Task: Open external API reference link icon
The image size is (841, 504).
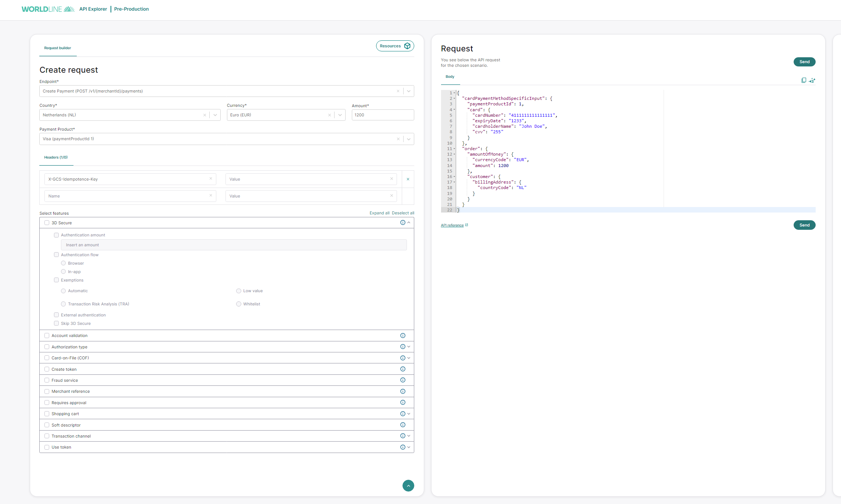Action: 467,225
